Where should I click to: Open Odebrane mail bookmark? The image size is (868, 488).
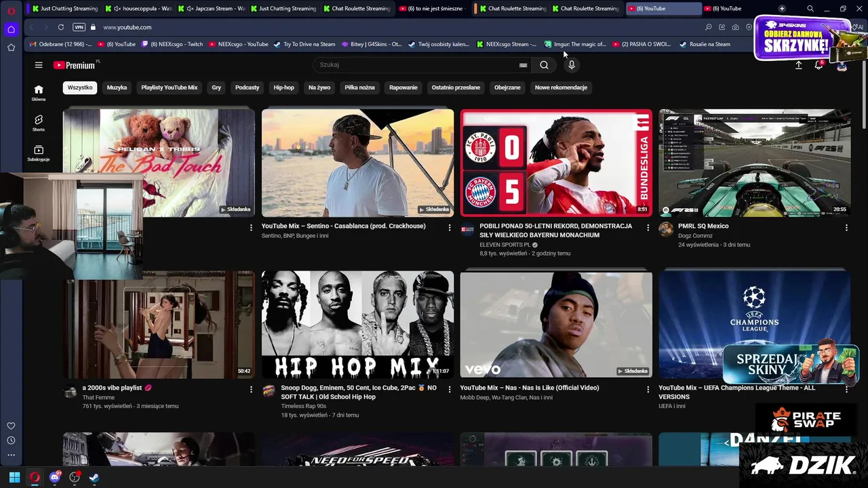click(60, 44)
